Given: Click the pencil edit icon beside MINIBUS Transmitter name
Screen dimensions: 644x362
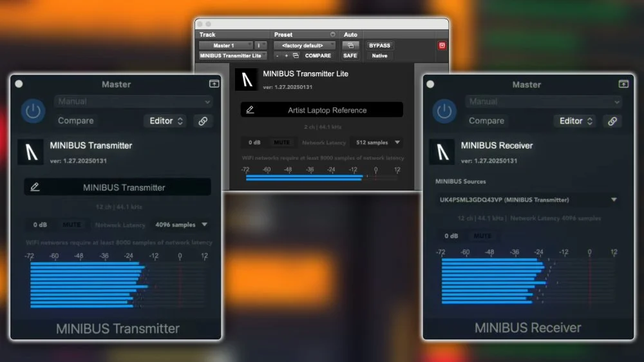Looking at the screenshot, I should 35,187.
